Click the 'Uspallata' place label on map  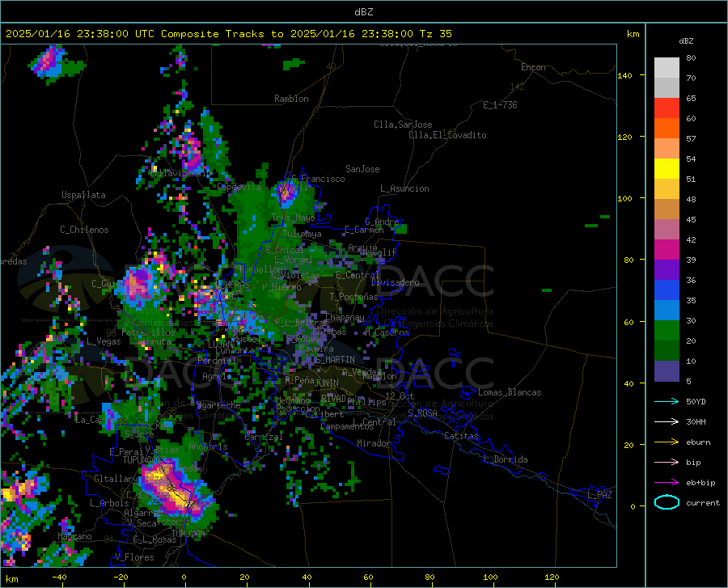[83, 195]
